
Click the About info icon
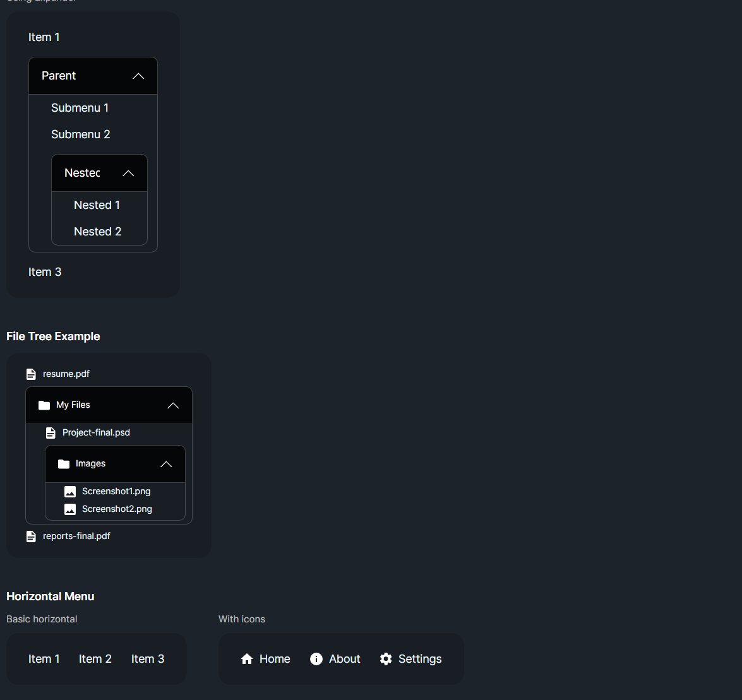tap(316, 658)
